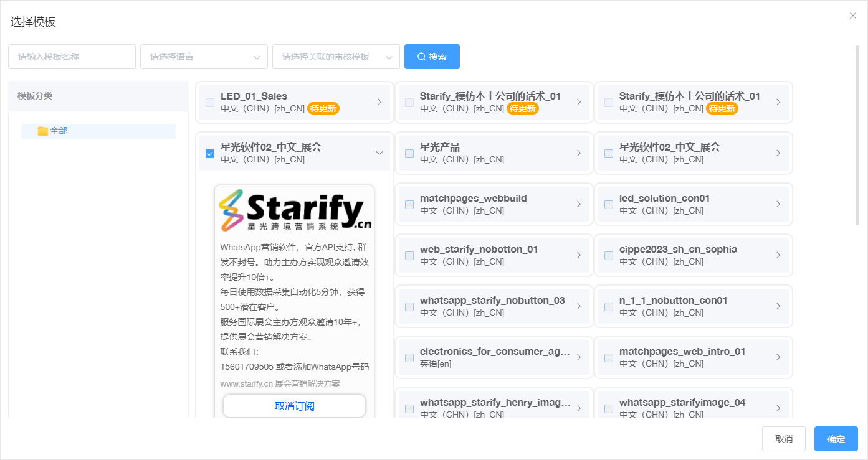Expand matchpages_web_intro_01 chevron
Image resolution: width=868 pixels, height=460 pixels.
[x=778, y=357]
